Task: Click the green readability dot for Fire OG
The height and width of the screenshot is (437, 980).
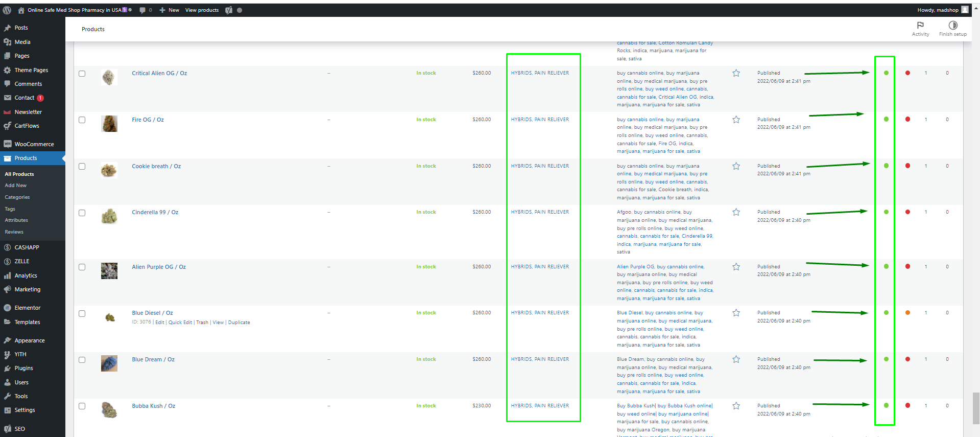Action: [886, 119]
